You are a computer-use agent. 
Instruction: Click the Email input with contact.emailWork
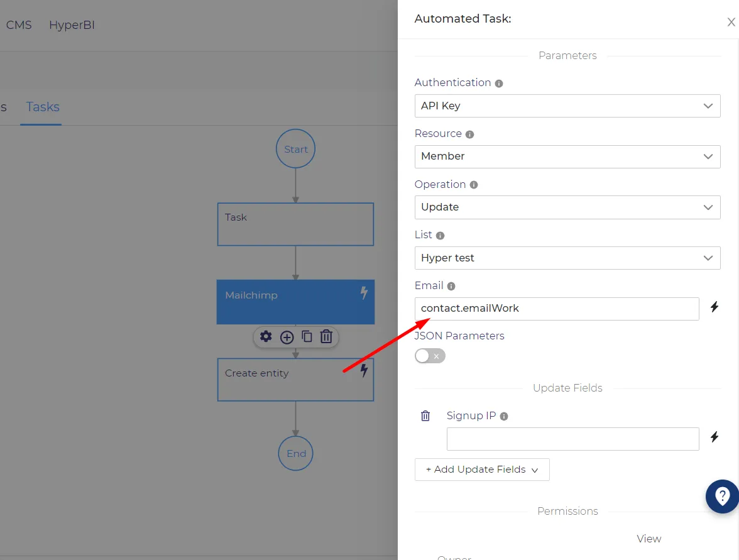pyautogui.click(x=557, y=309)
